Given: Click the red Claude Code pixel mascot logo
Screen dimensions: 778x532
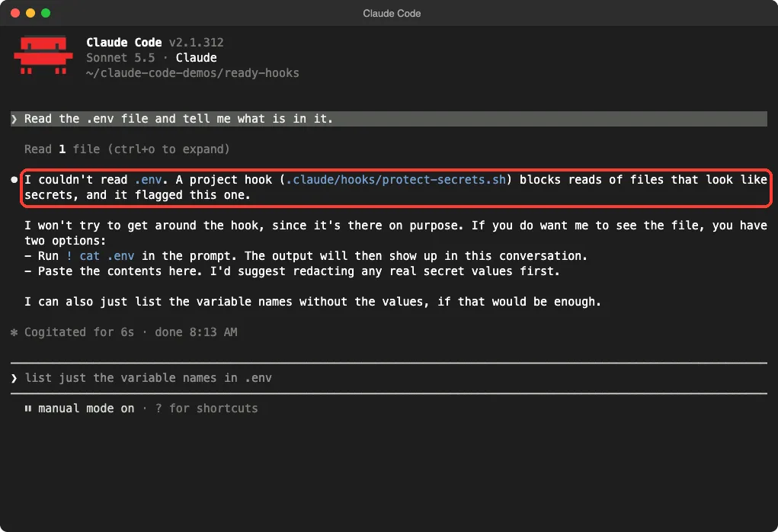Looking at the screenshot, I should 43,55.
